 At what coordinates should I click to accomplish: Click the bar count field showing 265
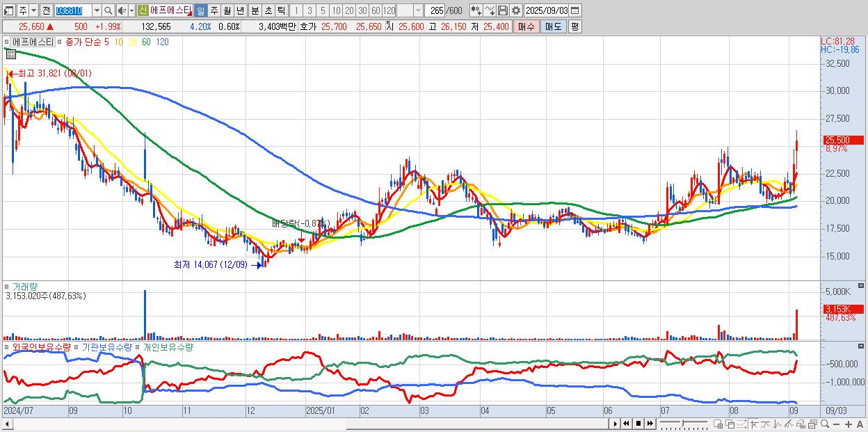tap(435, 10)
